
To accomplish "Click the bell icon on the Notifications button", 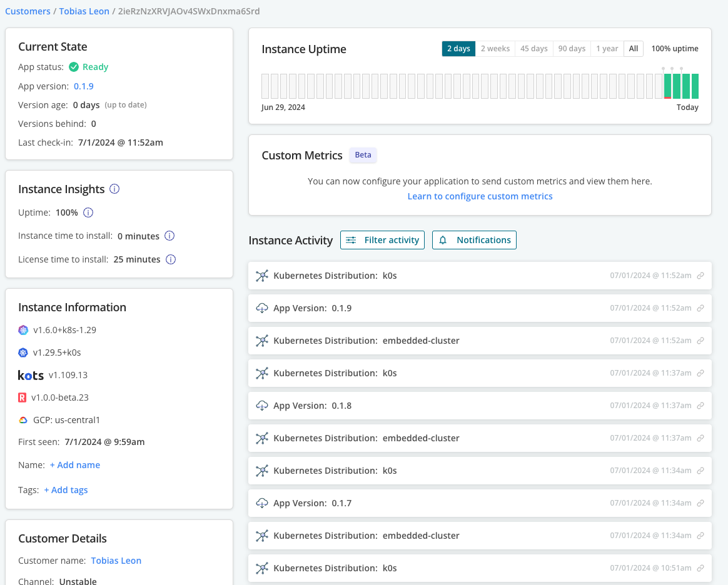I will 443,239.
